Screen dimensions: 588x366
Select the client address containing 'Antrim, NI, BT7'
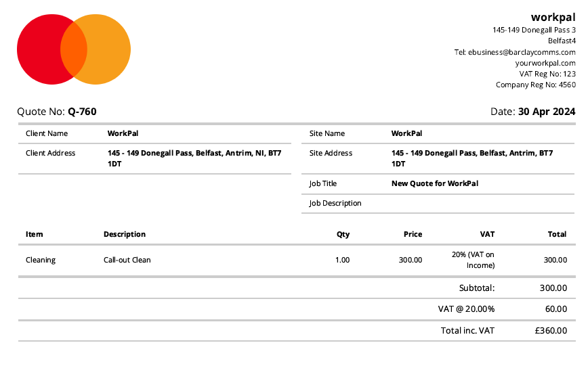point(194,158)
